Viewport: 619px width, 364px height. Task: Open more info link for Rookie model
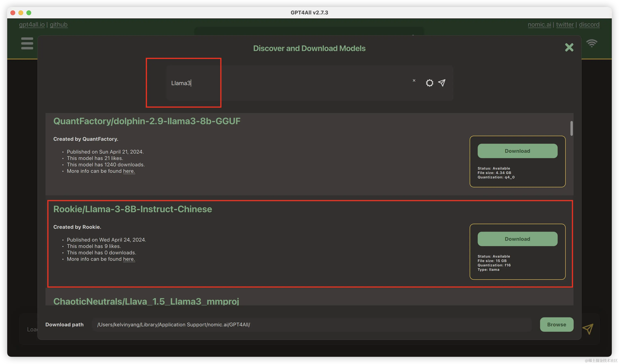pos(129,259)
